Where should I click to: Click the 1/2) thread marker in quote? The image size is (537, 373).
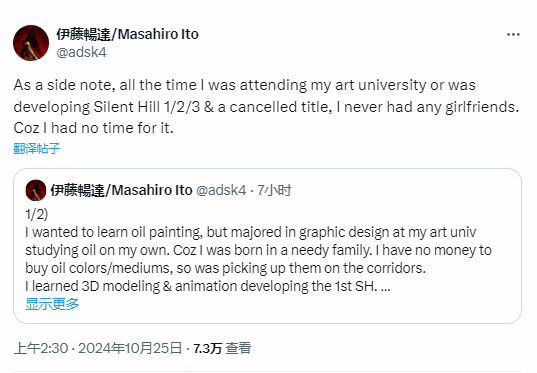[x=37, y=214]
